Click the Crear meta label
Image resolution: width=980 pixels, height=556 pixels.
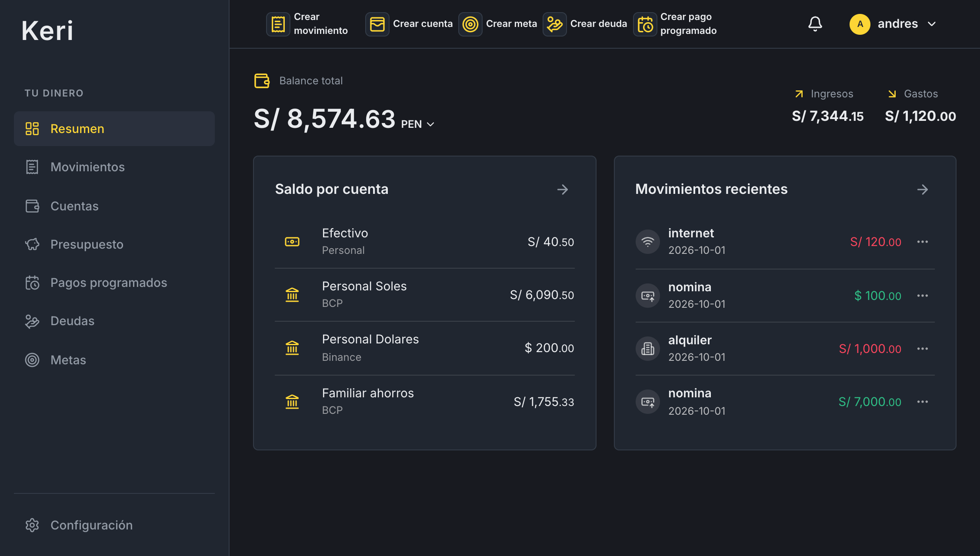click(x=511, y=24)
